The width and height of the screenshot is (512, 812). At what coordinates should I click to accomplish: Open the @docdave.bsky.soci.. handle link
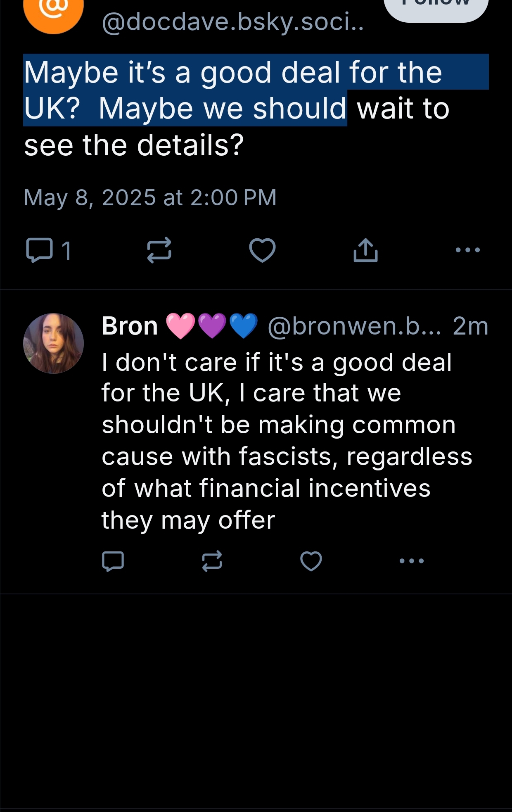pyautogui.click(x=232, y=22)
